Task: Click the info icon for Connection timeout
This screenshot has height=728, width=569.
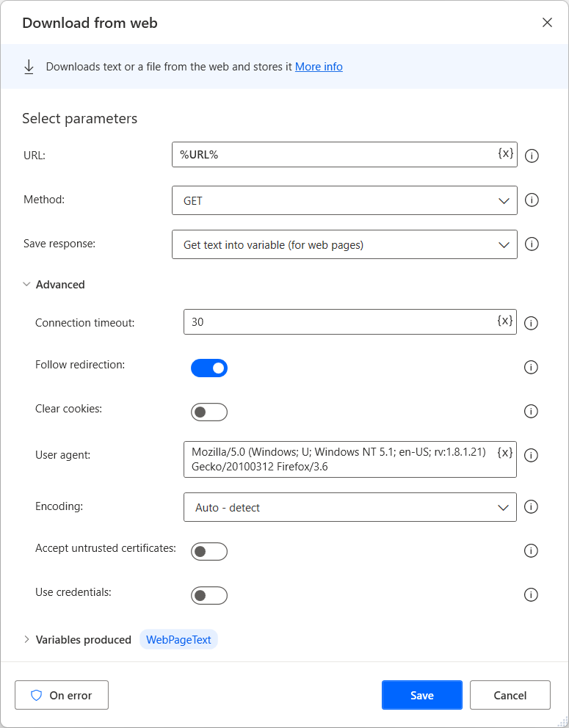Action: pos(532,323)
